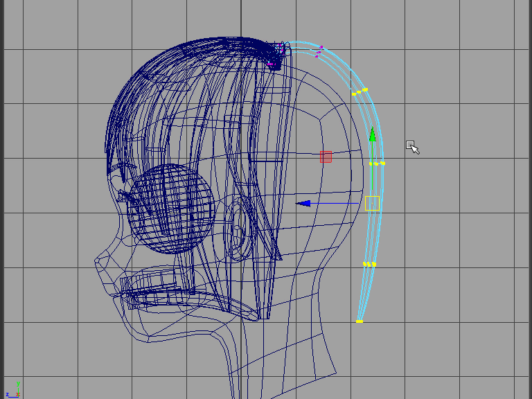Select the uppermost yellow points on cyan curve
Screen dimensions: 532x399
[x=360, y=91]
